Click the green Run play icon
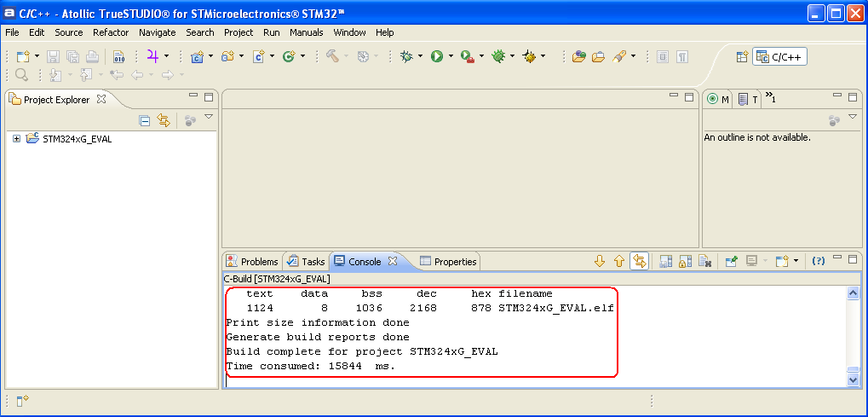Screen dimensions: 868x417 (437, 56)
